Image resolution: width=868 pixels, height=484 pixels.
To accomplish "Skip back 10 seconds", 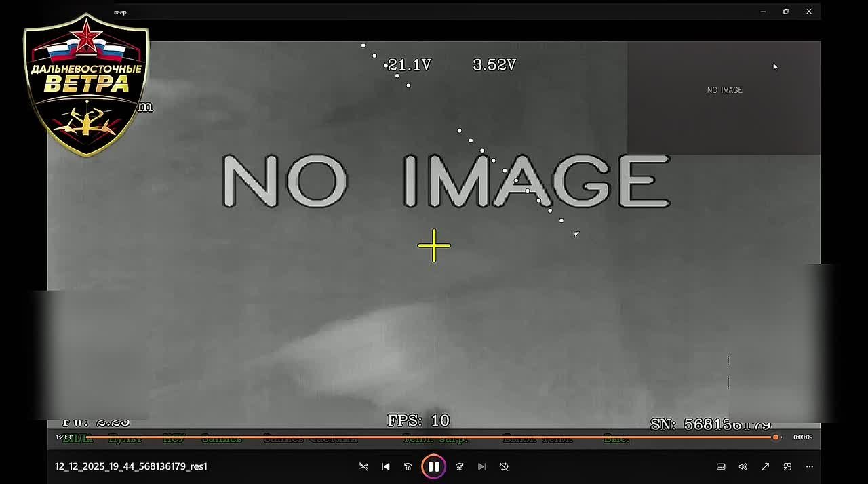I will coord(408,466).
